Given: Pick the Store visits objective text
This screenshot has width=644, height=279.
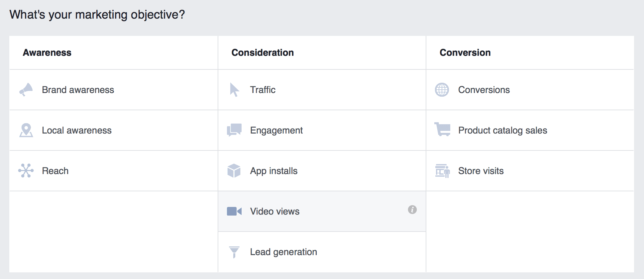Looking at the screenshot, I should [481, 171].
